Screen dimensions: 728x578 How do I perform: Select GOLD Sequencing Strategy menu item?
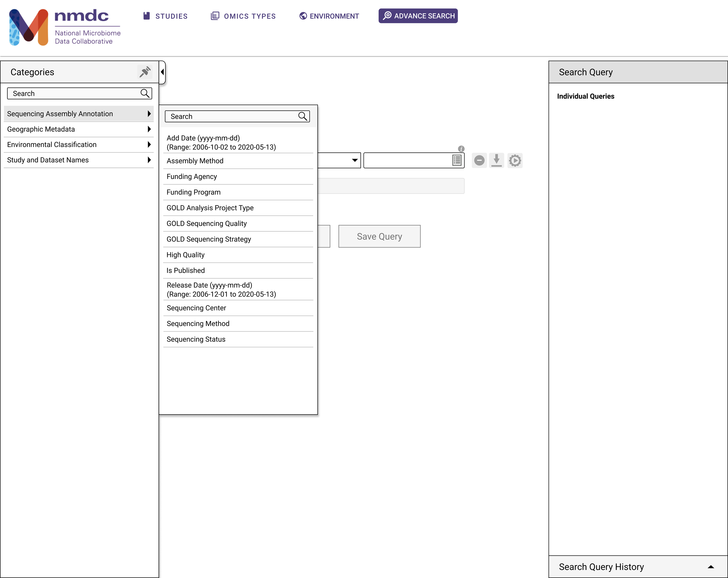point(209,239)
